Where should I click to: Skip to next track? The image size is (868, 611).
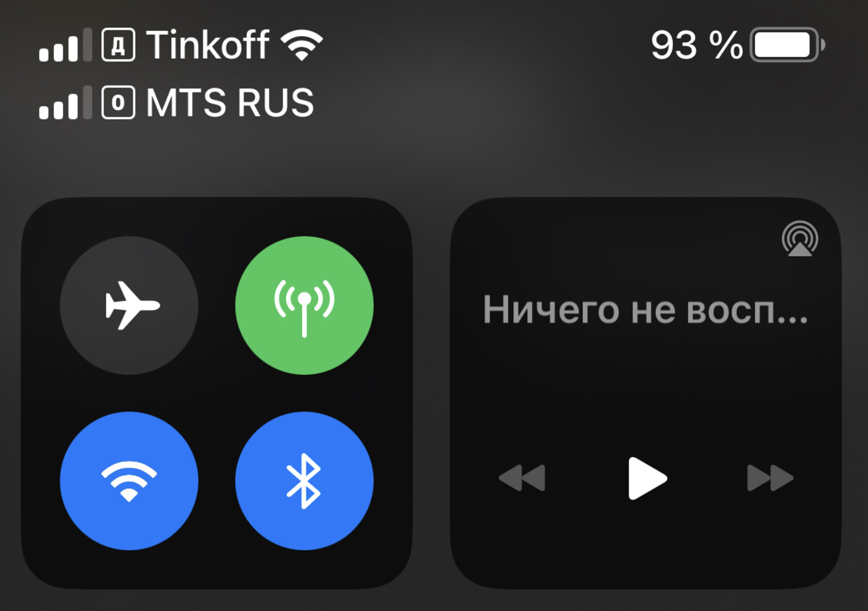click(x=770, y=478)
